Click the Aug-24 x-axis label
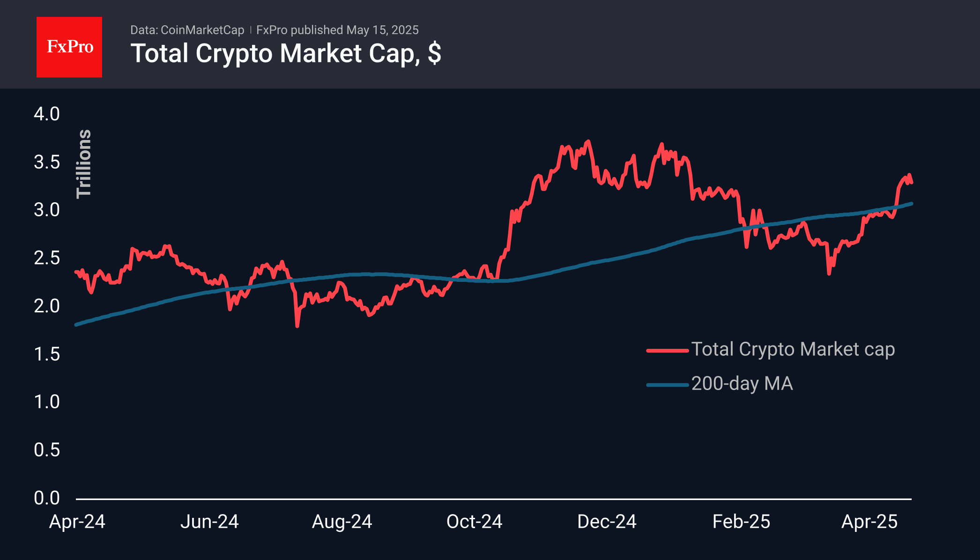The height and width of the screenshot is (560, 980). click(x=342, y=522)
